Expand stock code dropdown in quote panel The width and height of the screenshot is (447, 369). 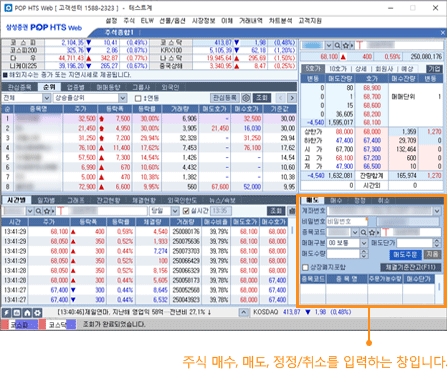tap(329, 46)
